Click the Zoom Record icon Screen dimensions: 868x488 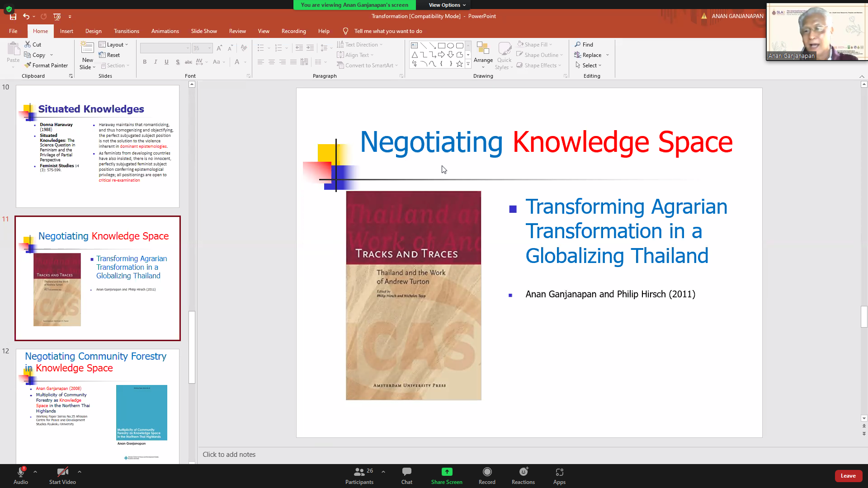point(487,475)
